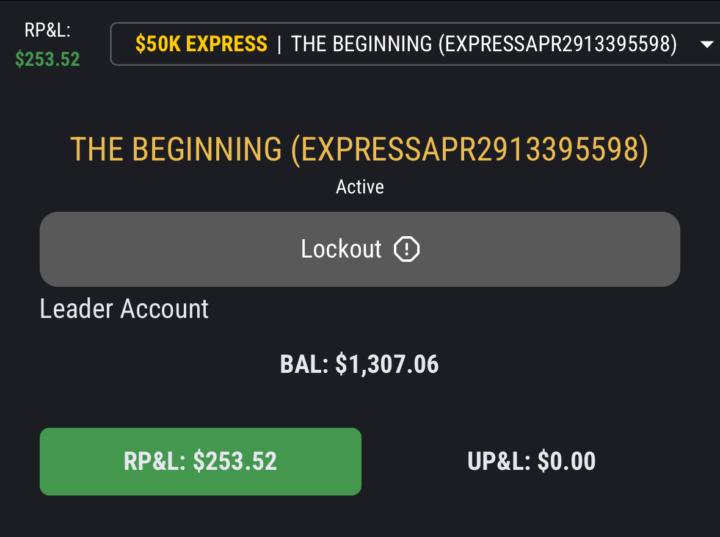Click the RP&L: label in top-left corner
This screenshot has width=720, height=537.
click(x=47, y=31)
